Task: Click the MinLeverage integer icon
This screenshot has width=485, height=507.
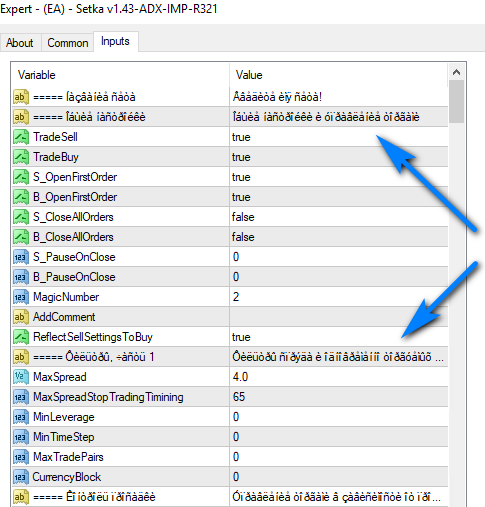Action: 21,417
